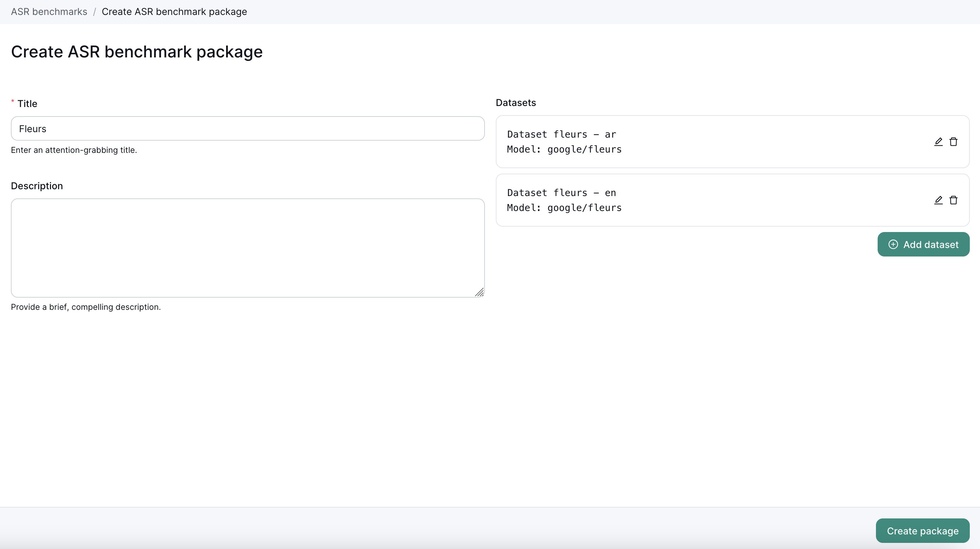This screenshot has width=980, height=549.
Task: Select the Dataset fleurs - ar card
Action: (723, 142)
